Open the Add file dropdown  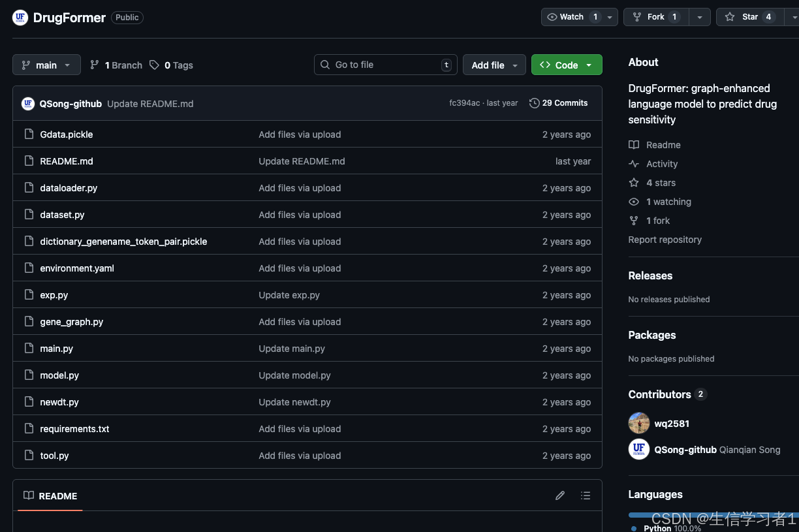tap(494, 65)
